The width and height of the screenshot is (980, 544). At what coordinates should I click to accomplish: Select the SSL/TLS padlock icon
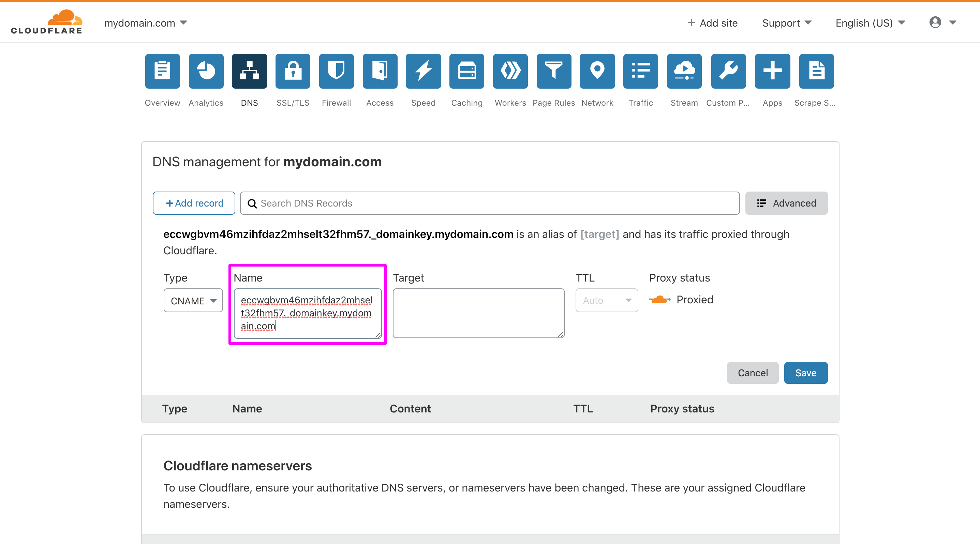pos(293,71)
